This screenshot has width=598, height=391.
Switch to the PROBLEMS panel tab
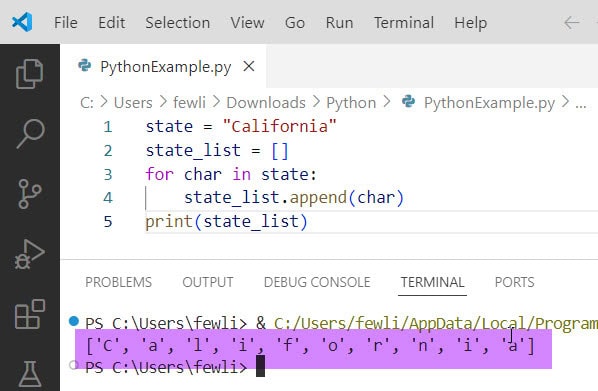pyautogui.click(x=118, y=282)
